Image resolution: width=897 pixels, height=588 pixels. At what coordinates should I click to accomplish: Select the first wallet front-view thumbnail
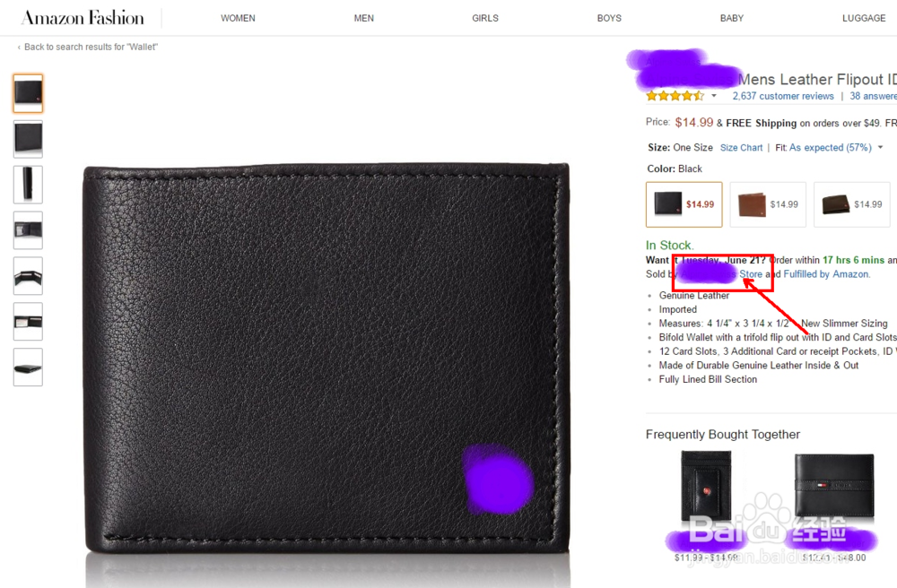click(28, 92)
